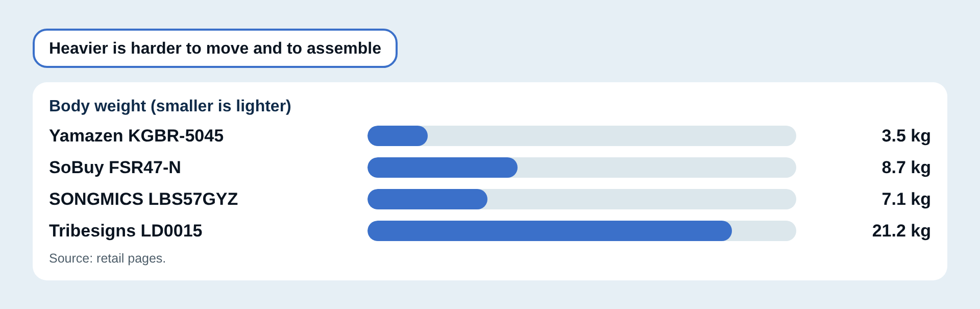Click the Tribesigns LD0015 label
The width and height of the screenshot is (980, 309).
tap(126, 231)
